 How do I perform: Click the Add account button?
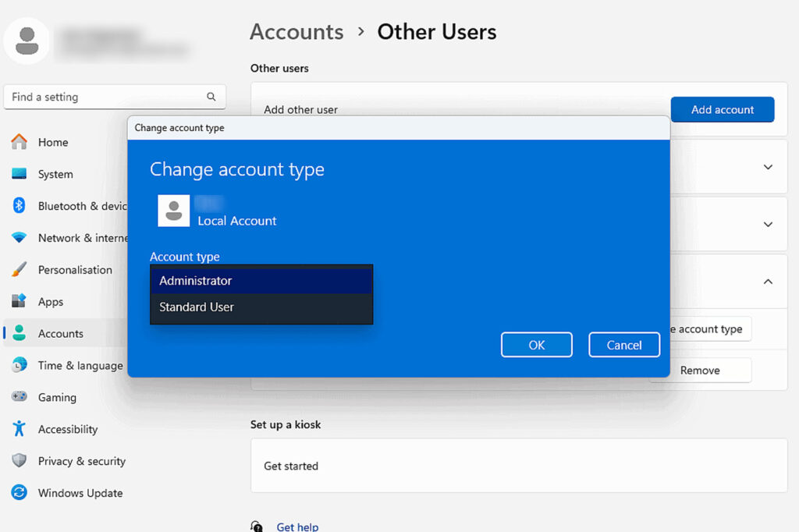[723, 109]
